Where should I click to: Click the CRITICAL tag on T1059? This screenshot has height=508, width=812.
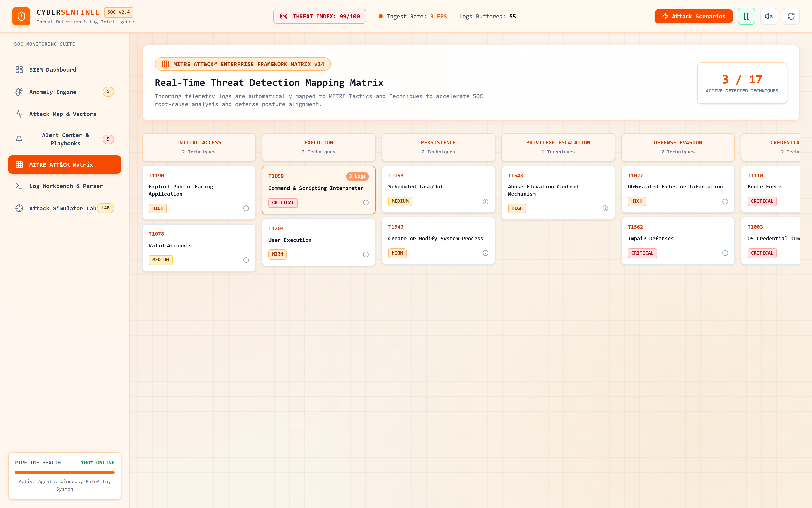click(x=283, y=203)
